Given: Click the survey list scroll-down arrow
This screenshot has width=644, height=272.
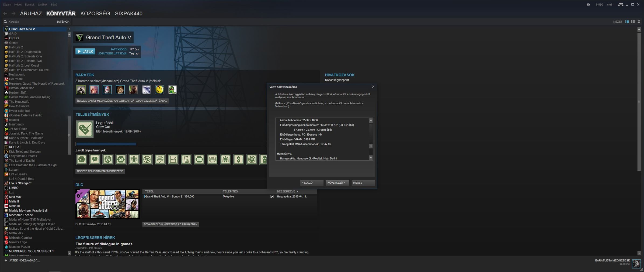Looking at the screenshot, I should [x=371, y=158].
